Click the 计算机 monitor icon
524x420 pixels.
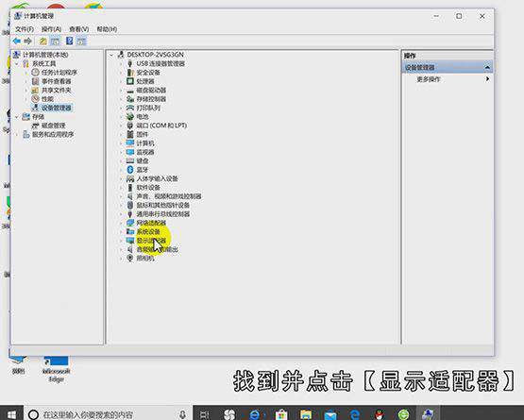(x=130, y=143)
